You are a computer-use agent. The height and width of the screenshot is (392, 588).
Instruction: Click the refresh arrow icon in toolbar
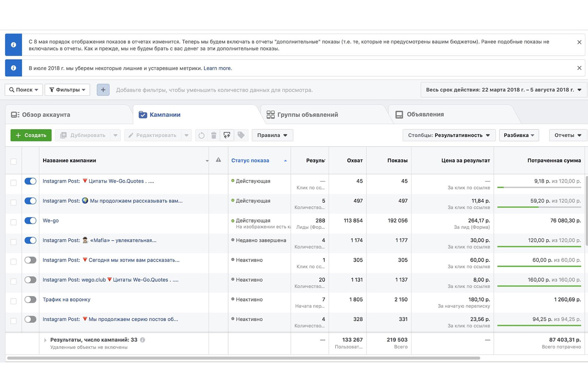[201, 135]
